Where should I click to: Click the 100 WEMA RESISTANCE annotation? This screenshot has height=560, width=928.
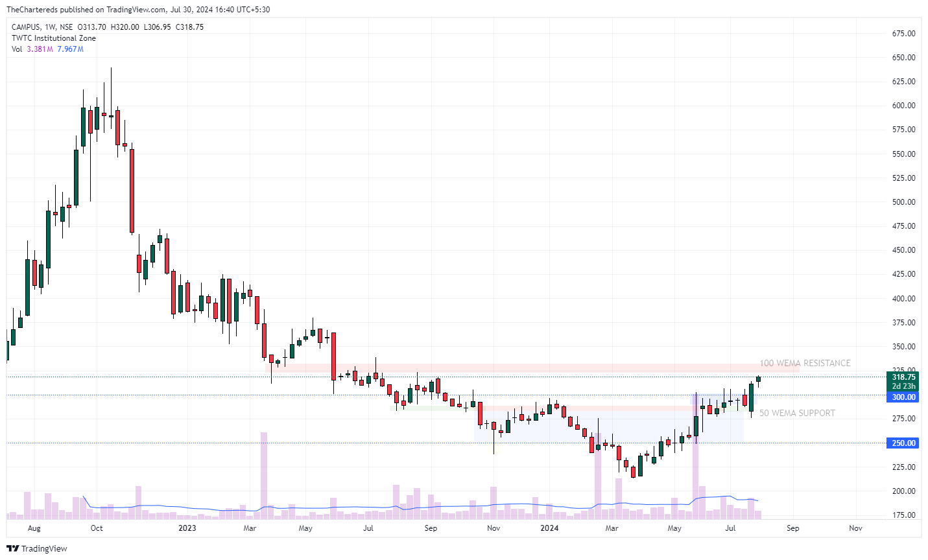tap(805, 364)
